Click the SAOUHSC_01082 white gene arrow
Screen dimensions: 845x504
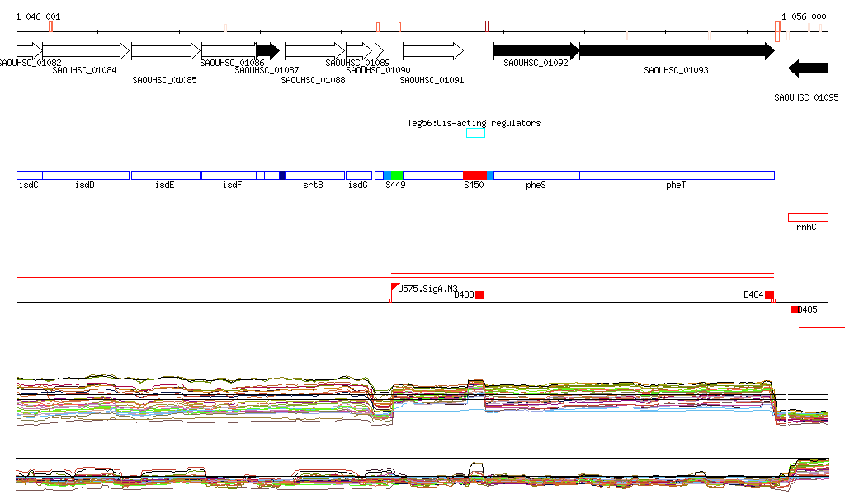pos(29,51)
